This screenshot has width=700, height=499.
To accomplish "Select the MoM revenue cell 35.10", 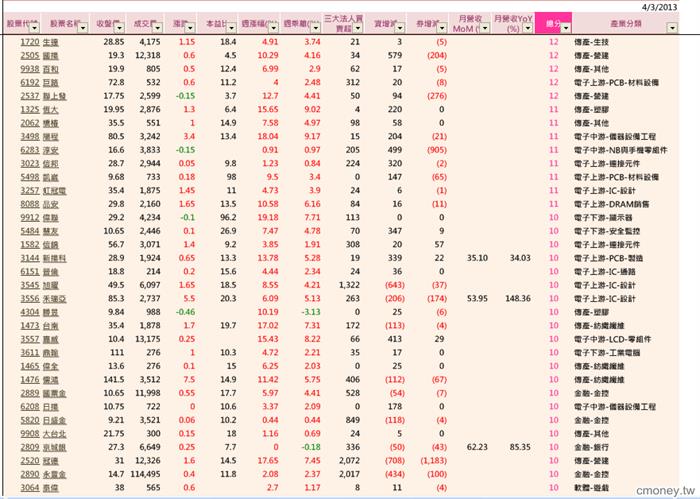I will 477,258.
